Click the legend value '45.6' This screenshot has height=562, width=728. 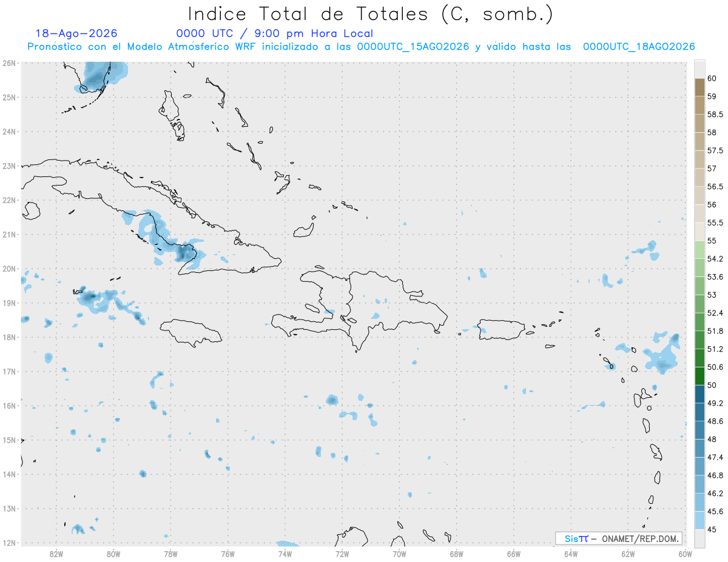[715, 512]
